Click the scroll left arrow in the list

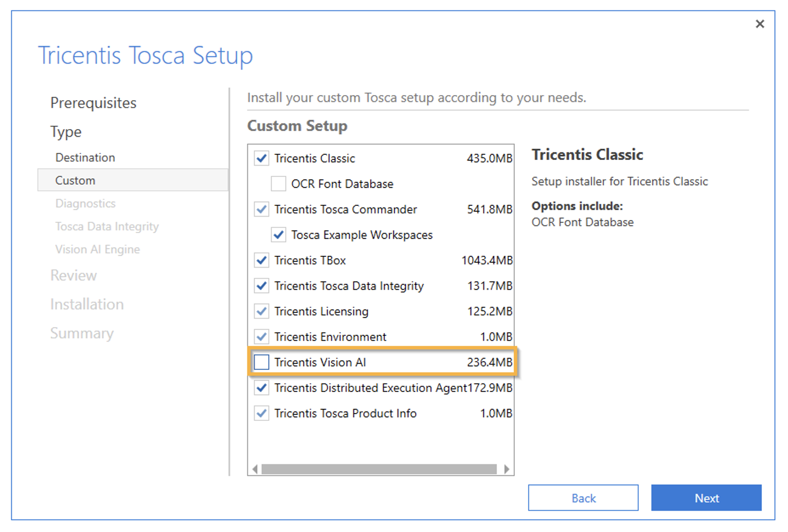[255, 469]
